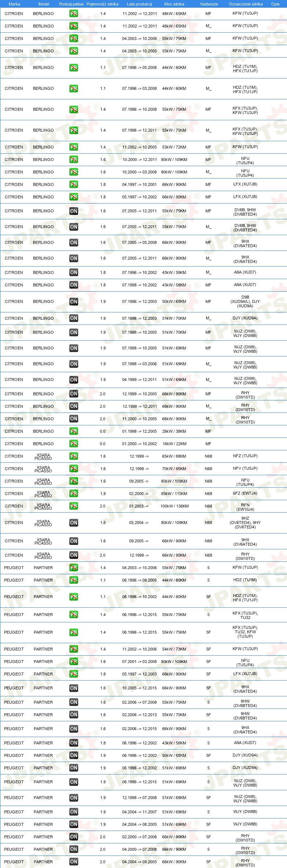
Task: Click the 'RFN (EW10J4)' engine code cell
Action: tap(246, 507)
